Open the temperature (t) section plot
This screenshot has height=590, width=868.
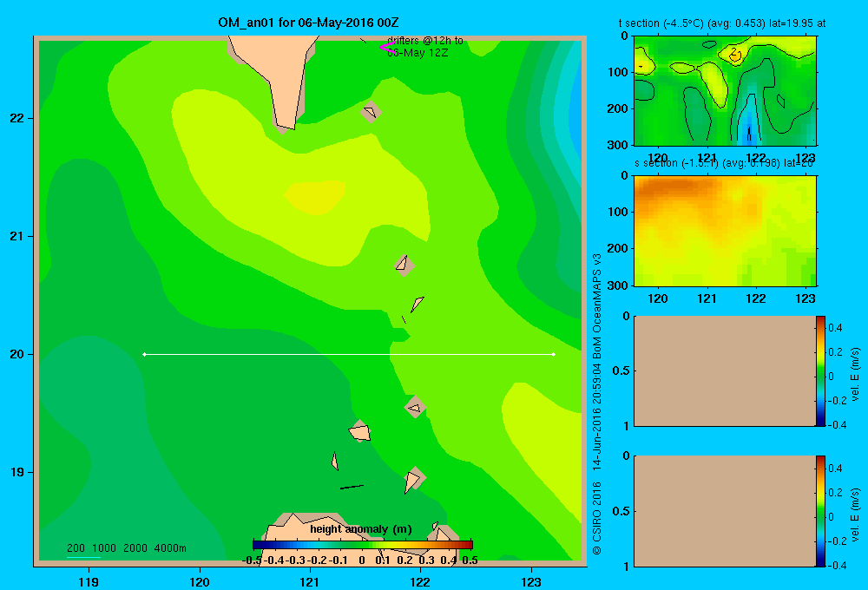coord(725,90)
